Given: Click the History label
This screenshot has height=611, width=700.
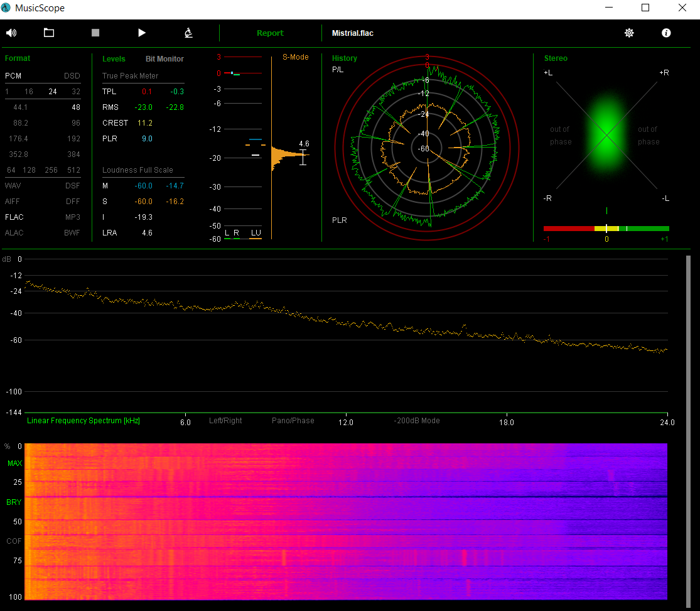Looking at the screenshot, I should click(345, 58).
